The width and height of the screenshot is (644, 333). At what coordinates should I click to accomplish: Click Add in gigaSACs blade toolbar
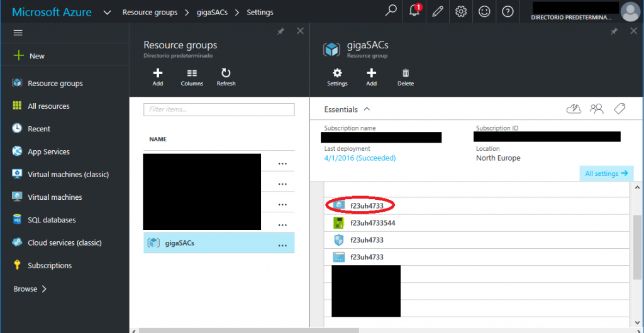coord(371,77)
